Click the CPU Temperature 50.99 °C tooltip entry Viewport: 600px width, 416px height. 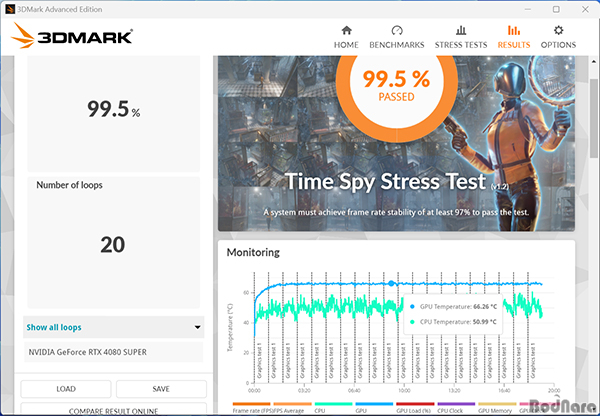click(x=453, y=322)
